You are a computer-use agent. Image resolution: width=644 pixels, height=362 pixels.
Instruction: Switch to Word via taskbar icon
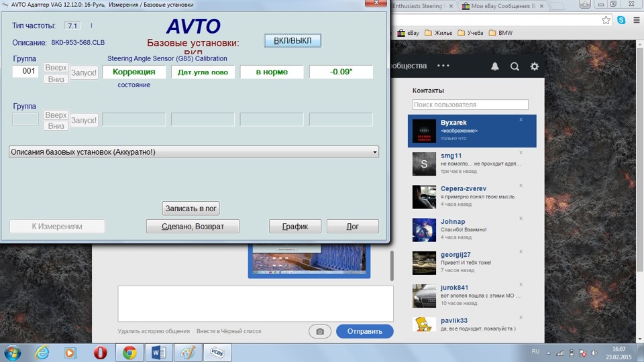pyautogui.click(x=158, y=353)
